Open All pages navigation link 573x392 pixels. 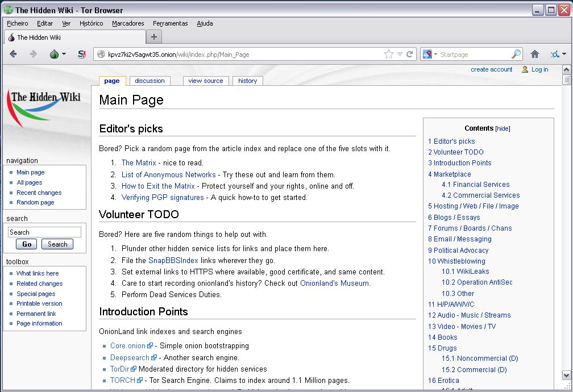29,182
